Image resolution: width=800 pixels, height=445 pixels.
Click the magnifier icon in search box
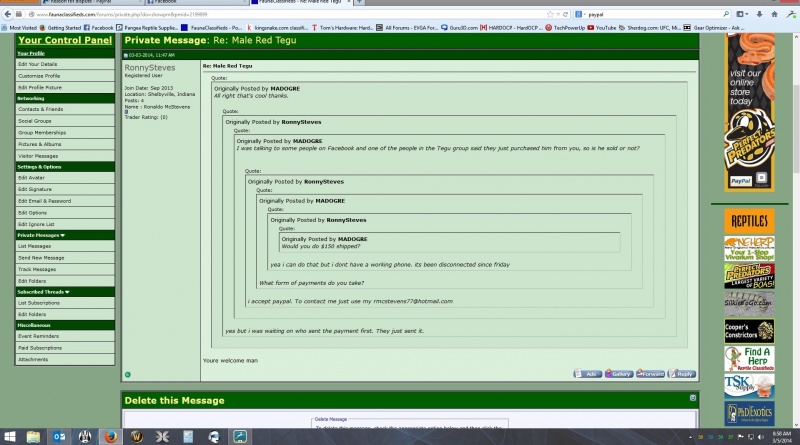(726, 14)
